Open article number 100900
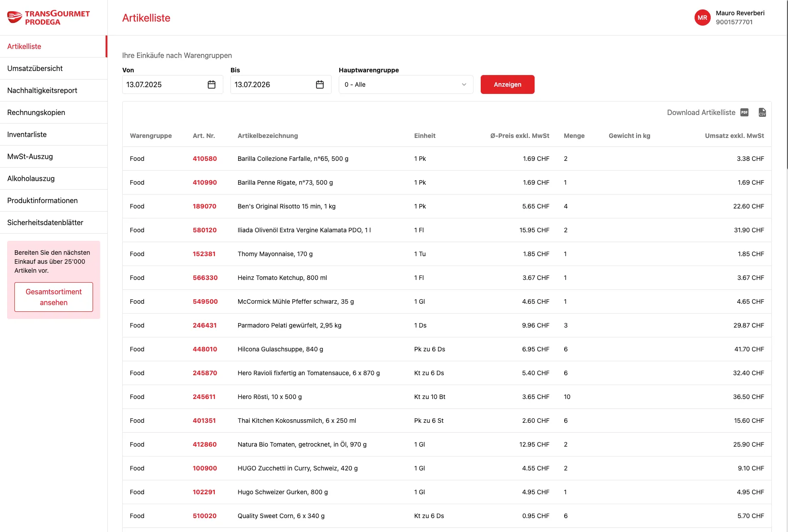This screenshot has width=788, height=532. coord(205,468)
